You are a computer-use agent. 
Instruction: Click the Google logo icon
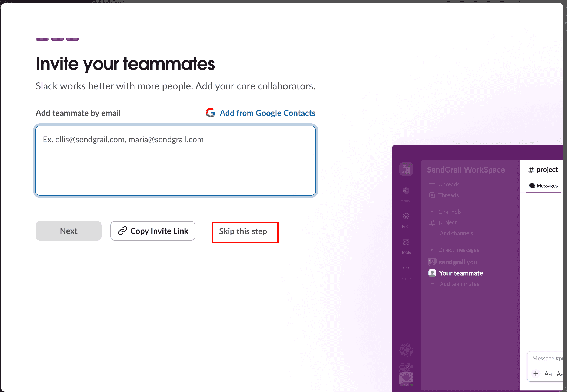pos(211,113)
